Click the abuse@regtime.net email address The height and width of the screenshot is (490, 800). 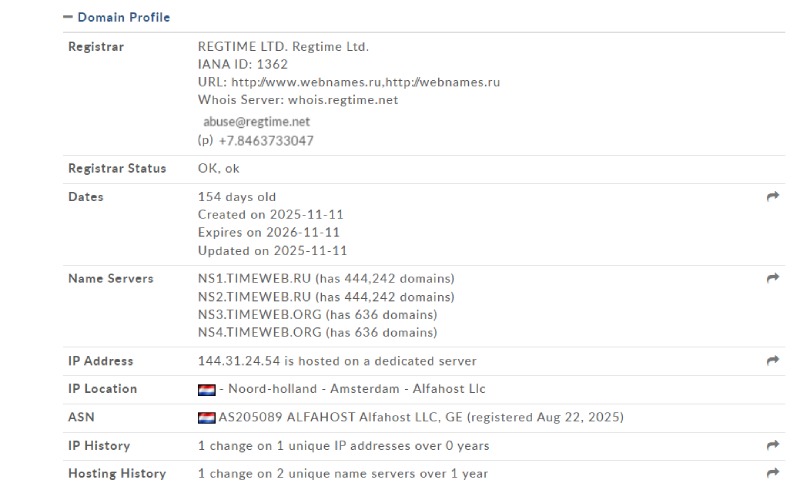pos(256,121)
